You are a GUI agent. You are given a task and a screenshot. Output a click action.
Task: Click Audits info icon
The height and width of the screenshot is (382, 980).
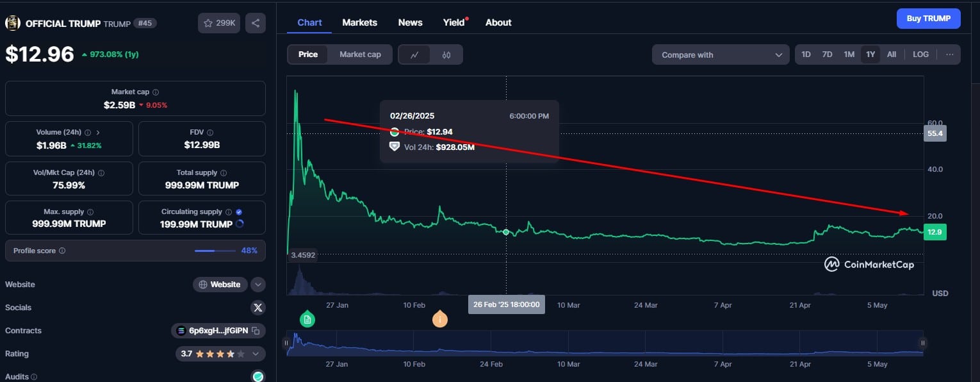point(34,378)
